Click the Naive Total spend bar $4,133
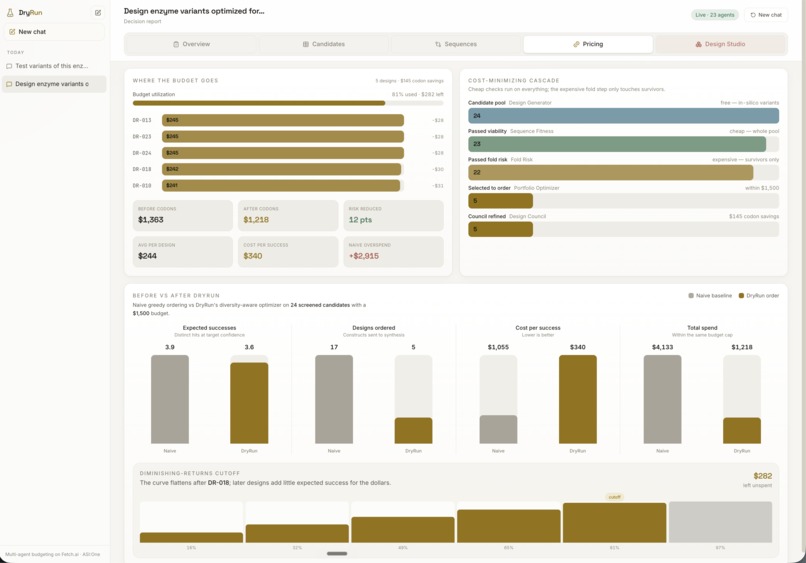Image resolution: width=806 pixels, height=563 pixels. coord(662,399)
